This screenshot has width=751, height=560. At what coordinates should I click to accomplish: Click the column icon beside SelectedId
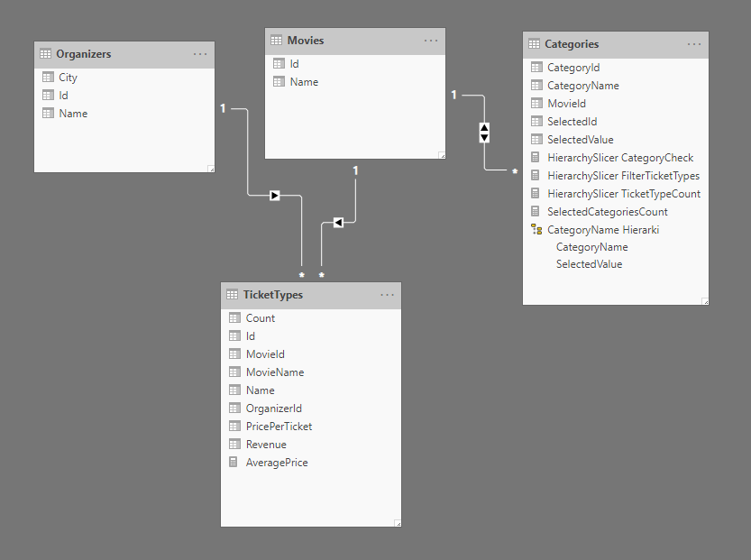tap(536, 121)
